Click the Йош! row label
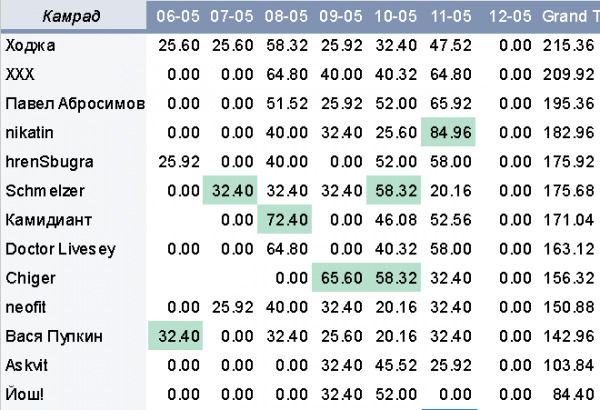Screen dimensions: 600x410 click(25, 394)
